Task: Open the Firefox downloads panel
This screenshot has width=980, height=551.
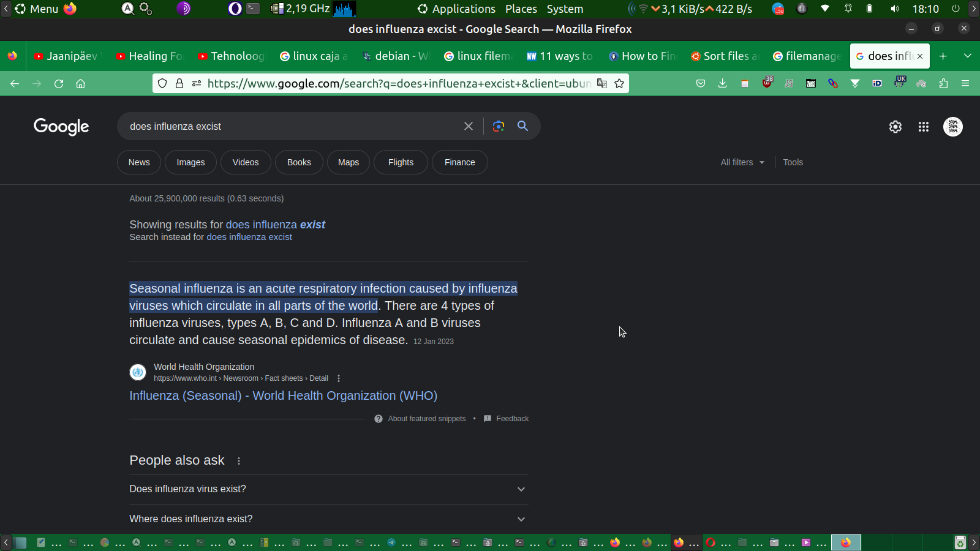Action: click(723, 83)
